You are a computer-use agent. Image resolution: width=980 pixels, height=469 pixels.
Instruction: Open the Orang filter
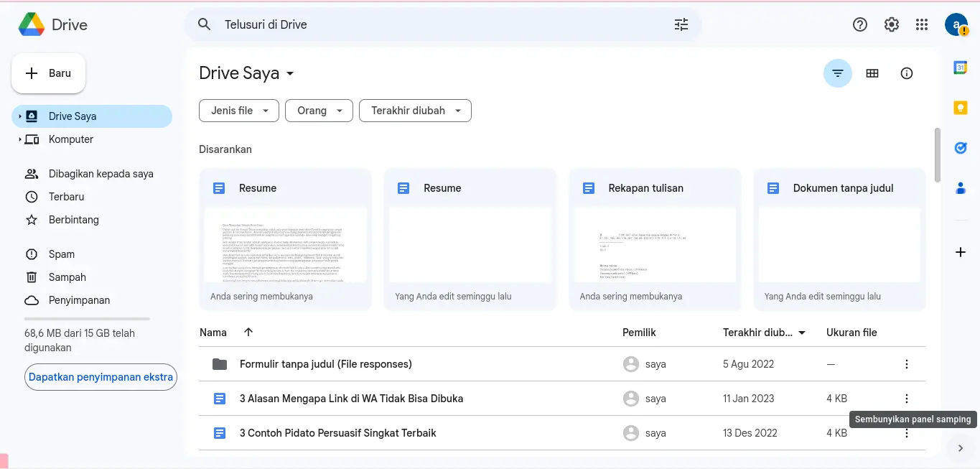[x=319, y=111]
